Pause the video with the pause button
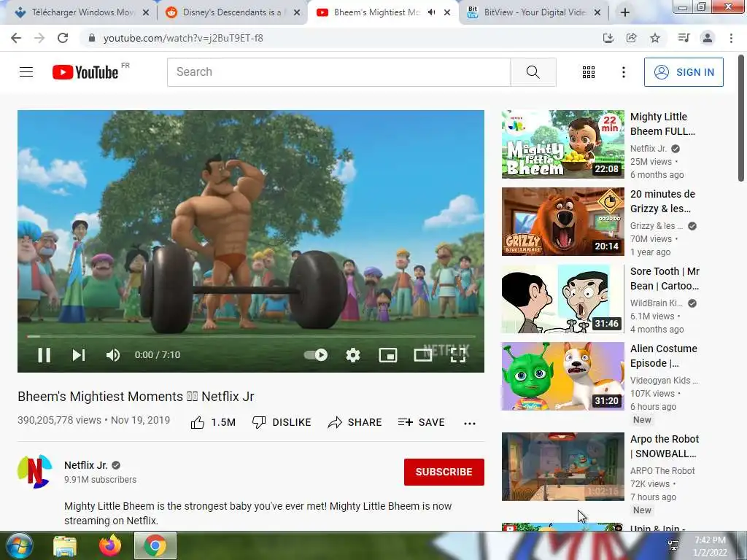Image resolution: width=747 pixels, height=560 pixels. [x=44, y=355]
